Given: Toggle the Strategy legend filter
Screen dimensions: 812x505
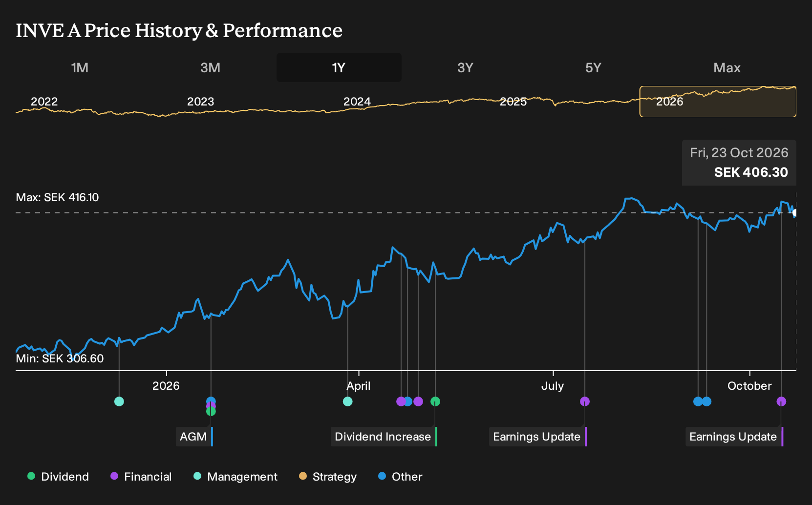Looking at the screenshot, I should point(328,476).
